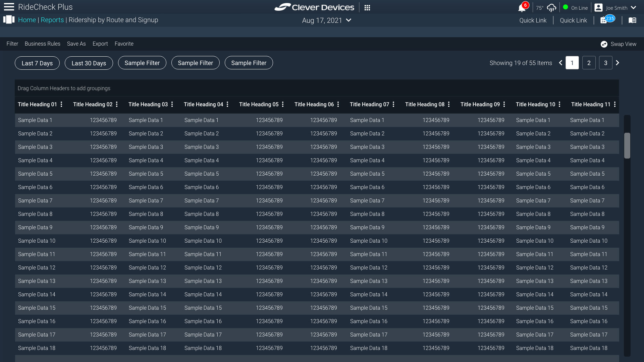Image resolution: width=644 pixels, height=362 pixels.
Task: Click the green On Line status indicator
Action: (566, 7)
